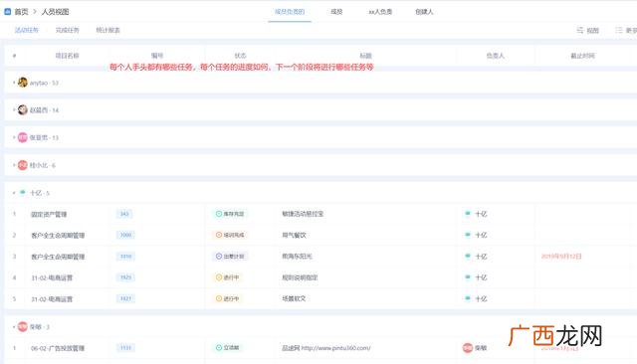
Task: Click task title in 固定资产管理 row
Action: pyautogui.click(x=303, y=214)
